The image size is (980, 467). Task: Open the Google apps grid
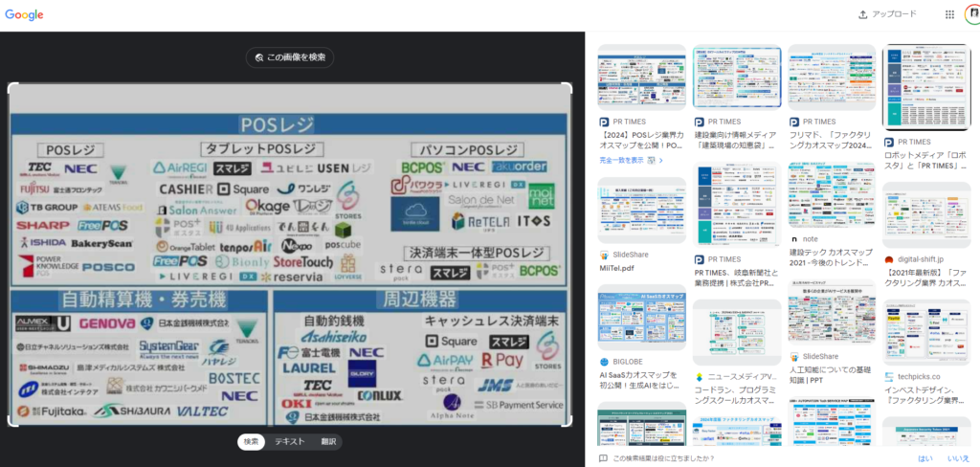pyautogui.click(x=949, y=14)
